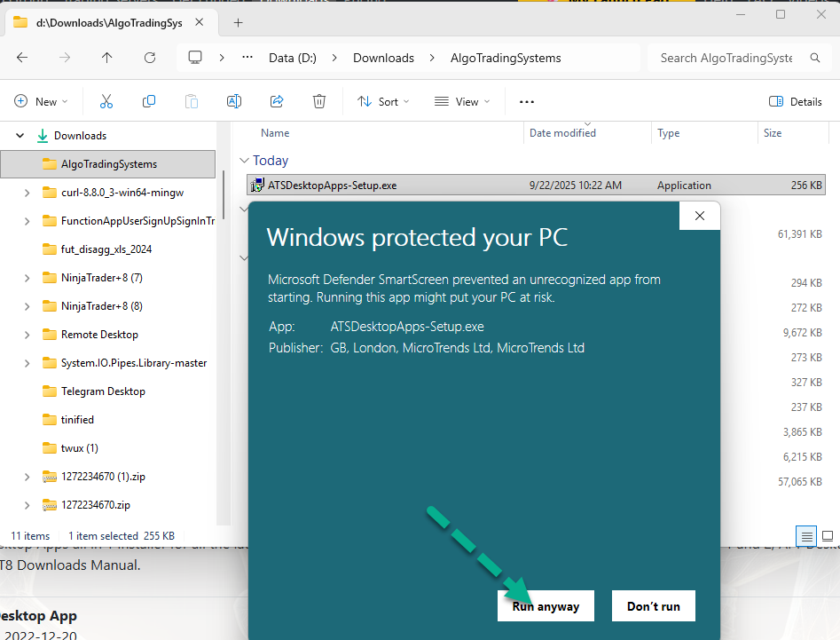The height and width of the screenshot is (640, 840).
Task: Click the Run anyway button
Action: coord(546,606)
